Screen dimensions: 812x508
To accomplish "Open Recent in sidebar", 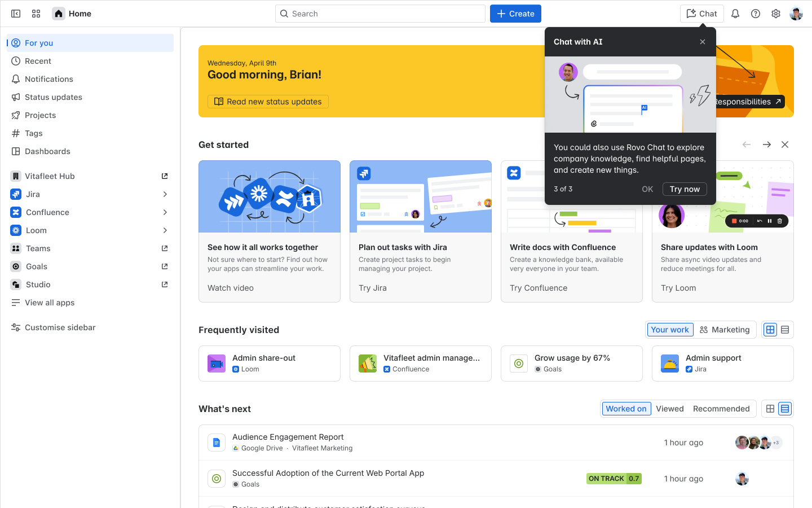I will coord(90,61).
